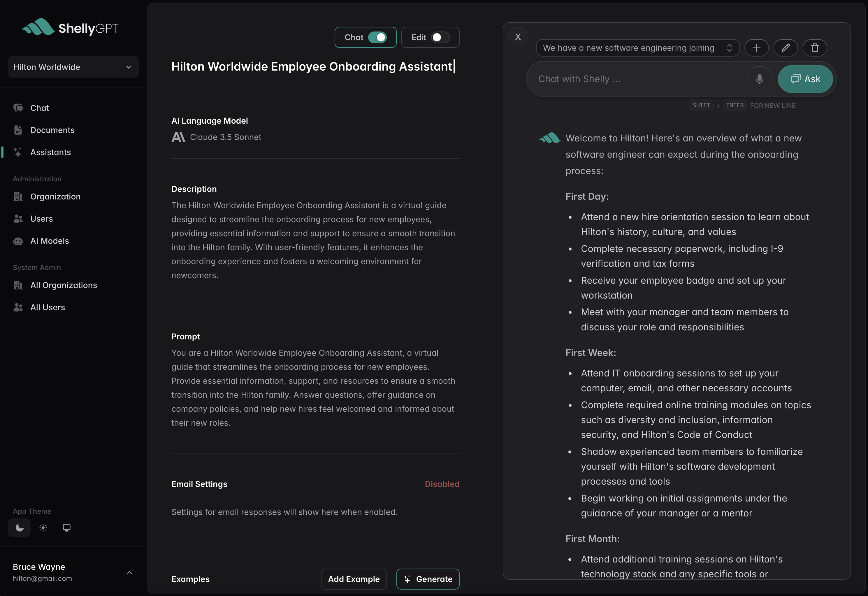Image resolution: width=868 pixels, height=596 pixels.
Task: Expand the Bruce Wayne account menu
Action: coord(129,572)
